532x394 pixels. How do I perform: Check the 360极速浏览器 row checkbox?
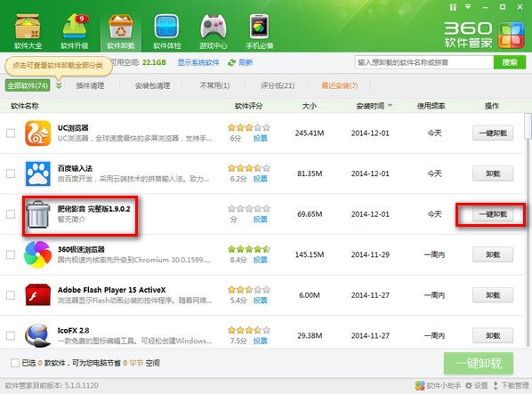point(11,254)
